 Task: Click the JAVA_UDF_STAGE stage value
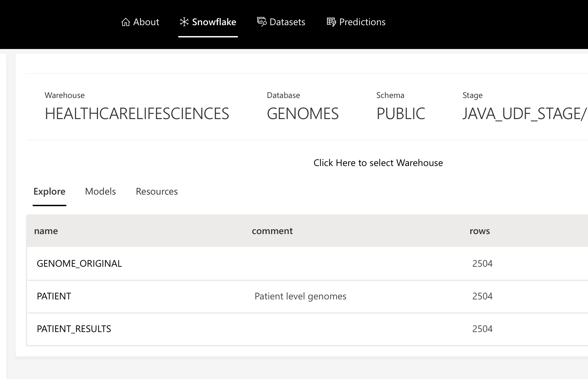(x=525, y=114)
